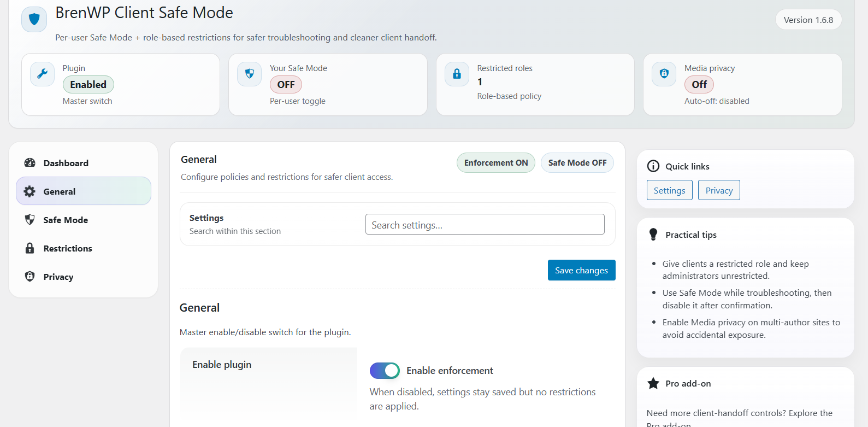Image resolution: width=868 pixels, height=427 pixels.
Task: Click the Safe Mode OFF status badge
Action: 577,163
